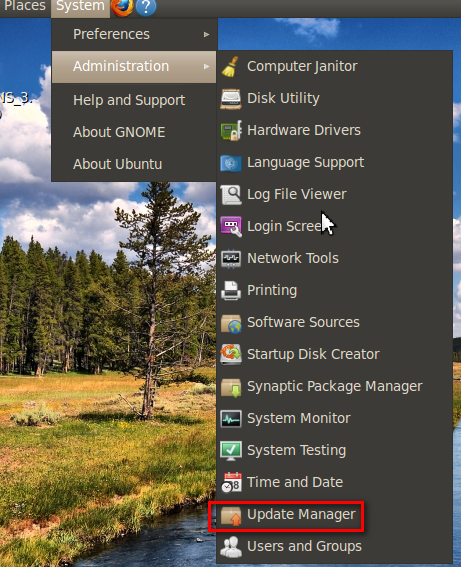Launch Disk Utility via drive icon
This screenshot has width=461, height=567.
coord(231,99)
